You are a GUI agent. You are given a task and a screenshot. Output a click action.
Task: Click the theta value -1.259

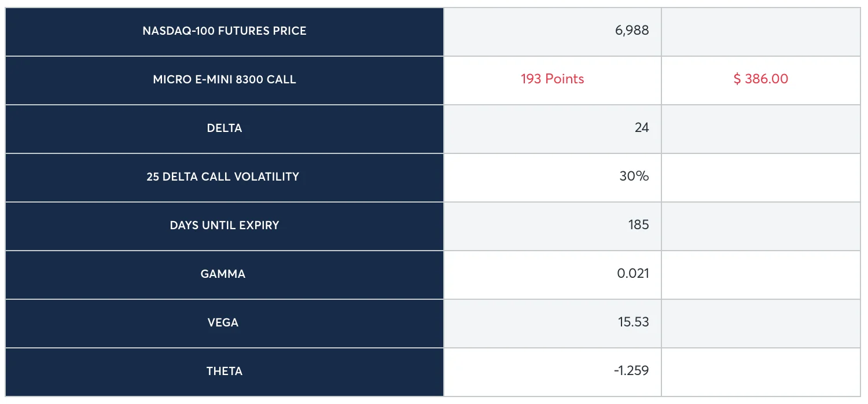[x=631, y=371]
